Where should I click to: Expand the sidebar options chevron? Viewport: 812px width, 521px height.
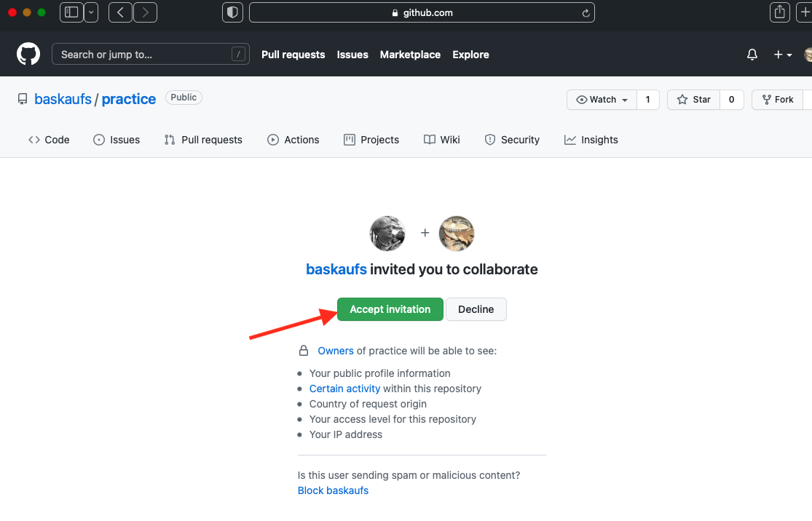click(x=91, y=12)
